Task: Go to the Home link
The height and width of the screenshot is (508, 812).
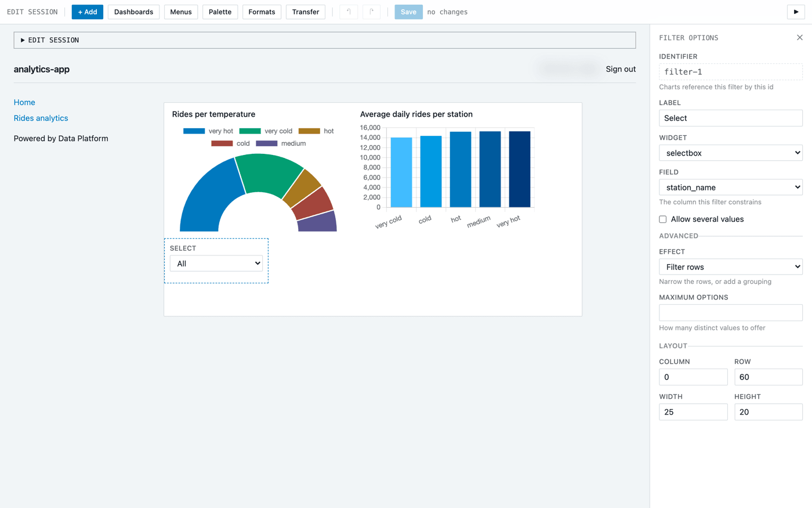Action: coord(24,102)
